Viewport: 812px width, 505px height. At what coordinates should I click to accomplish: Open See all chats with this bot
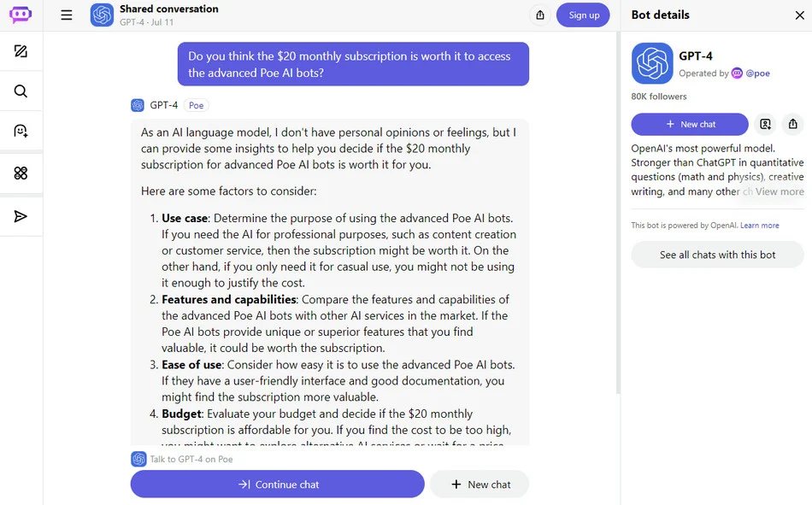pos(717,255)
